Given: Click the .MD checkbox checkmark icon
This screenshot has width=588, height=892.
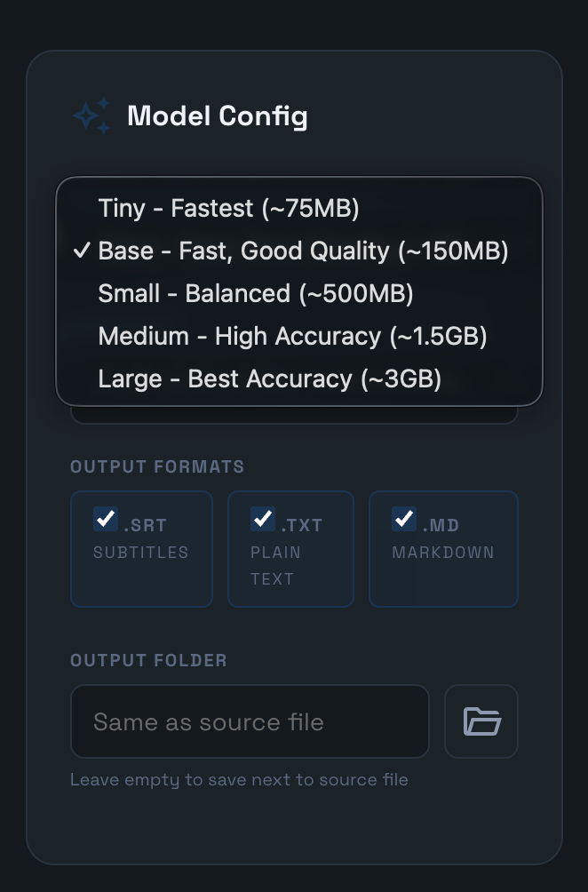Looking at the screenshot, I should coord(406,517).
